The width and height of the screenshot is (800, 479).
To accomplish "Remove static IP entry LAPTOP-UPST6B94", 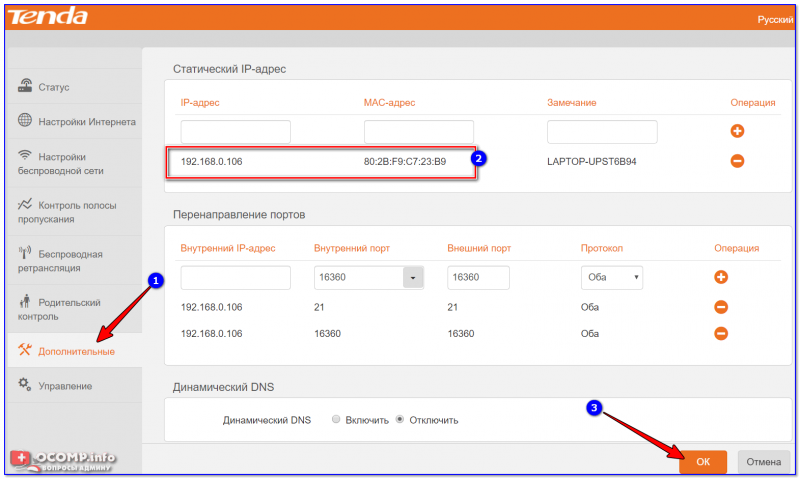I will pos(737,161).
